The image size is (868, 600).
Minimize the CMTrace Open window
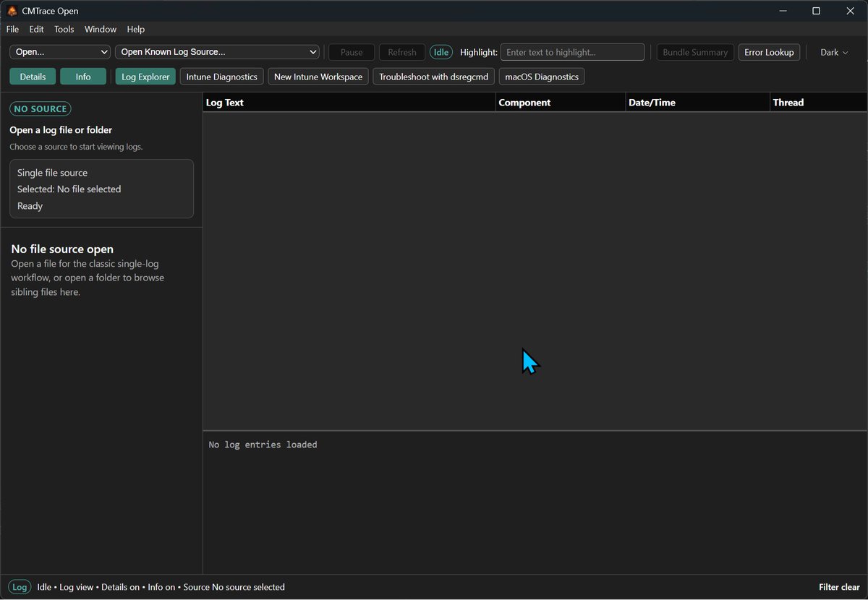(784, 11)
